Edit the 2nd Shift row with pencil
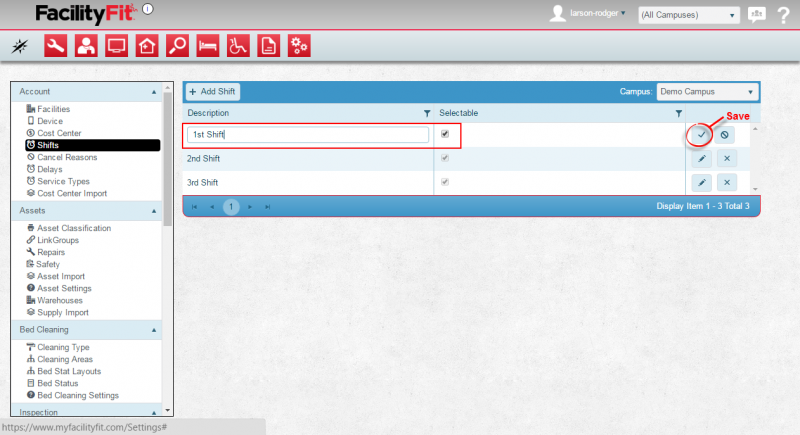Image resolution: width=800 pixels, height=435 pixels. coord(702,159)
